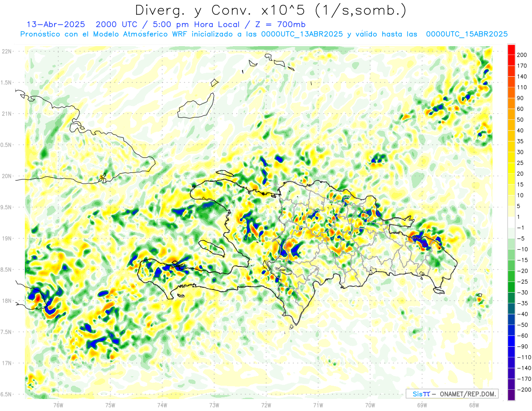The width and height of the screenshot is (532, 411).
Task: Click the "20N" latitude axis label
Action: (6, 176)
